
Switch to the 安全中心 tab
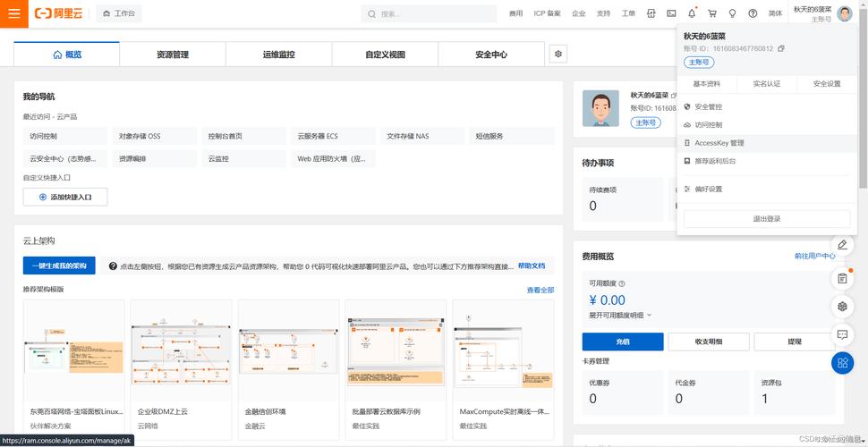click(491, 55)
